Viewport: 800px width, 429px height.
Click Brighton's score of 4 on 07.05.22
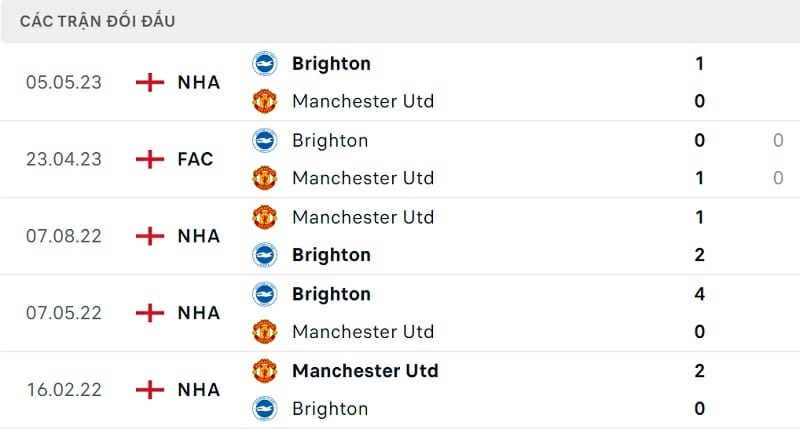pos(699,294)
